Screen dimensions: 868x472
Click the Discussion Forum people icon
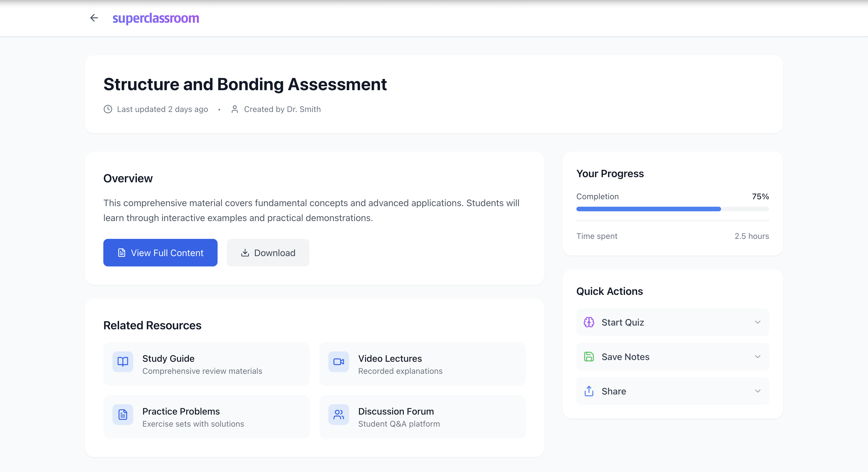click(338, 414)
